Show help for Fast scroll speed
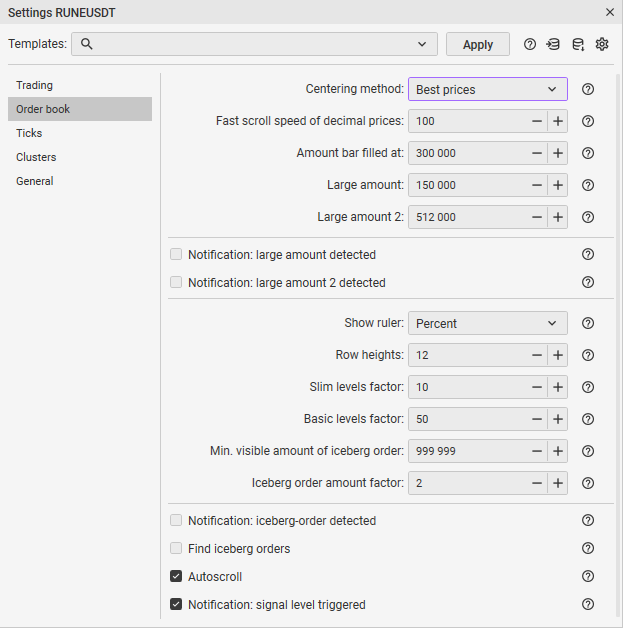 click(x=588, y=121)
